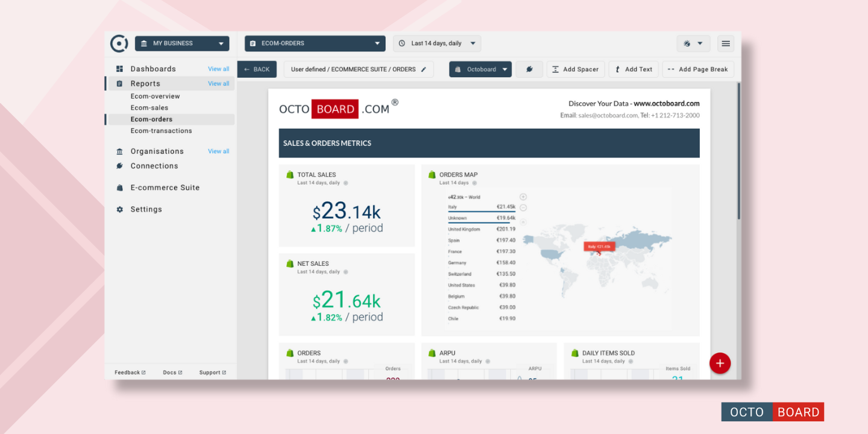The width and height of the screenshot is (868, 434).
Task: Click the Dashboards grid icon in sidebar
Action: tap(119, 69)
